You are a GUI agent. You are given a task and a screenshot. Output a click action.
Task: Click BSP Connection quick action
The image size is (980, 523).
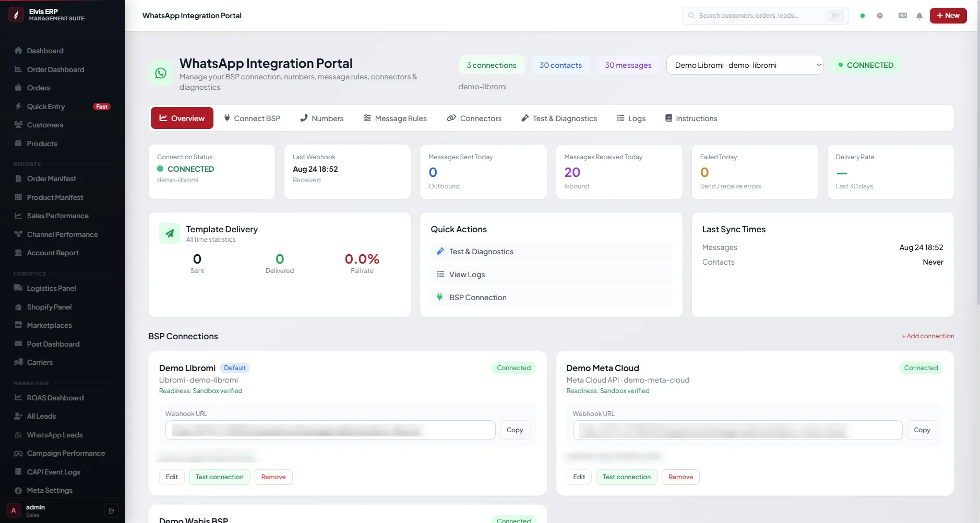point(551,298)
